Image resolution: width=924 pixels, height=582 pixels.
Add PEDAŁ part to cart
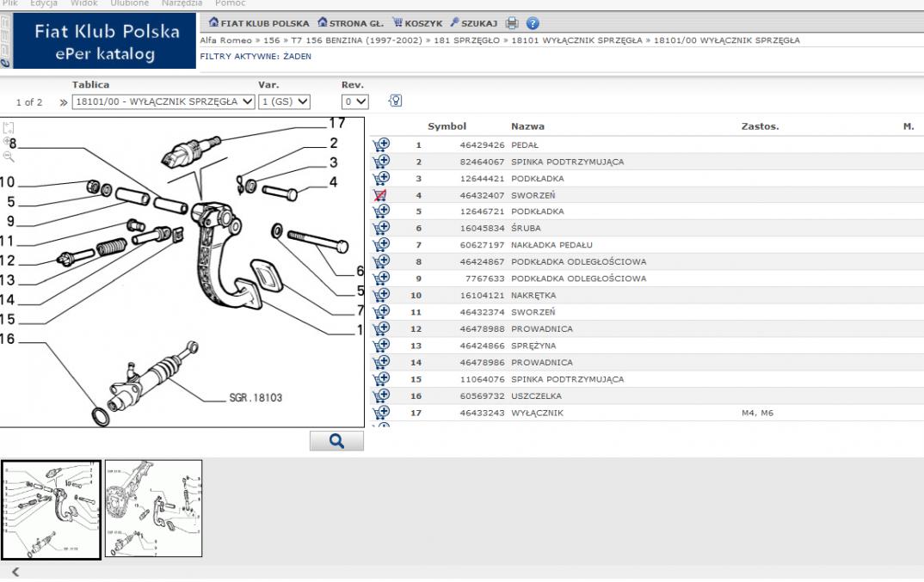click(380, 145)
